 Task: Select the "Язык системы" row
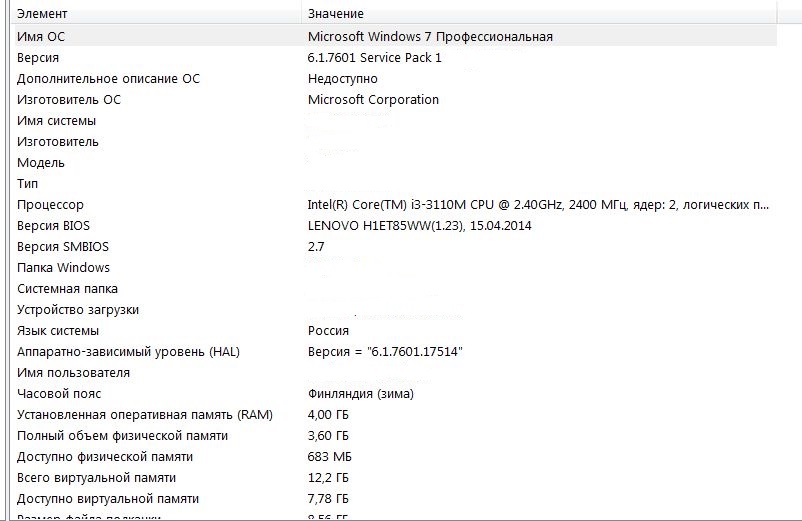[x=58, y=331]
